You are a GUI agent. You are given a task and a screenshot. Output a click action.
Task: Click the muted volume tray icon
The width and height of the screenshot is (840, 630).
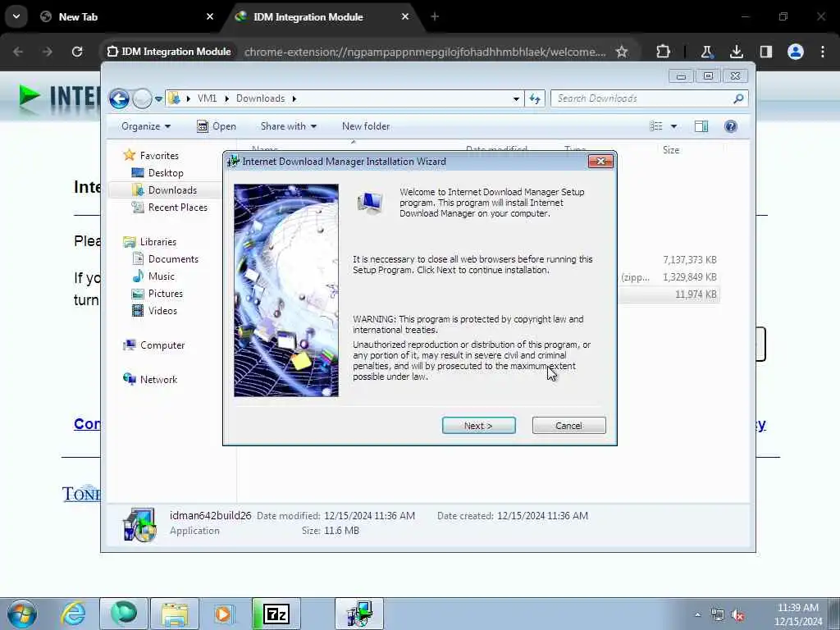738,615
